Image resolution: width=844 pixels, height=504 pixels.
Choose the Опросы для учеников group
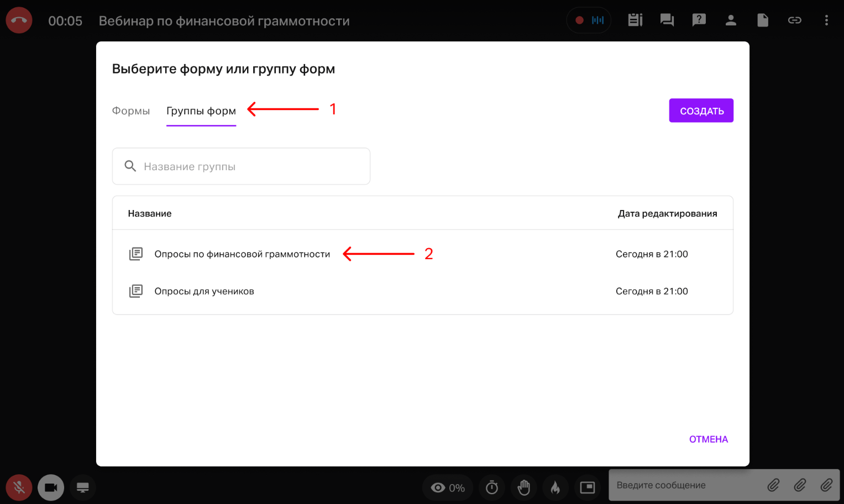[x=204, y=291]
